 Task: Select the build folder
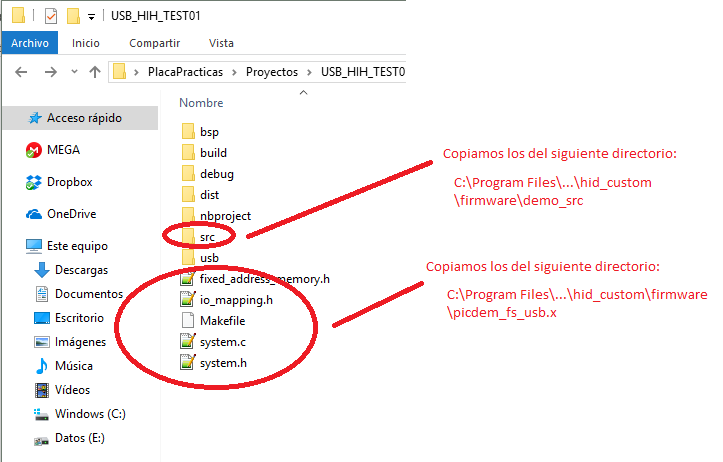[213, 153]
